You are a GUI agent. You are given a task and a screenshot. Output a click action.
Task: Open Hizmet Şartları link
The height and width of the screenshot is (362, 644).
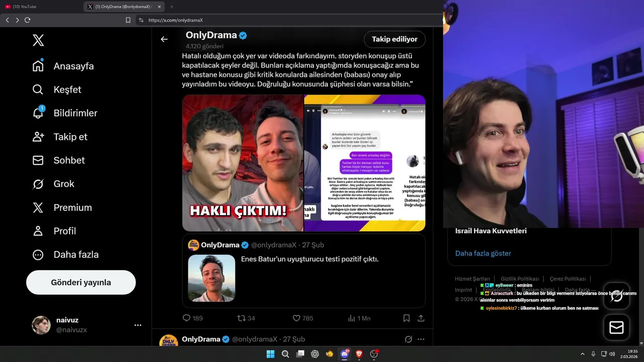[472, 279]
